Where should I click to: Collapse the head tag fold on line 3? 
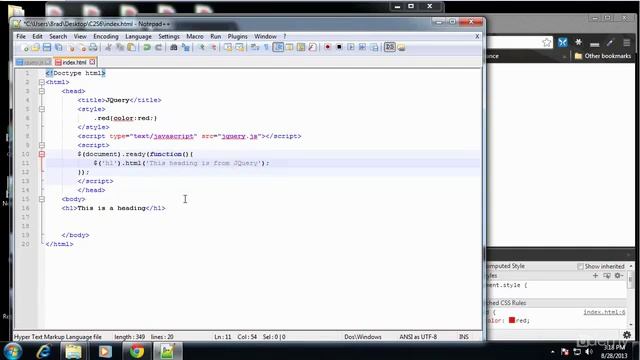[x=42, y=91]
